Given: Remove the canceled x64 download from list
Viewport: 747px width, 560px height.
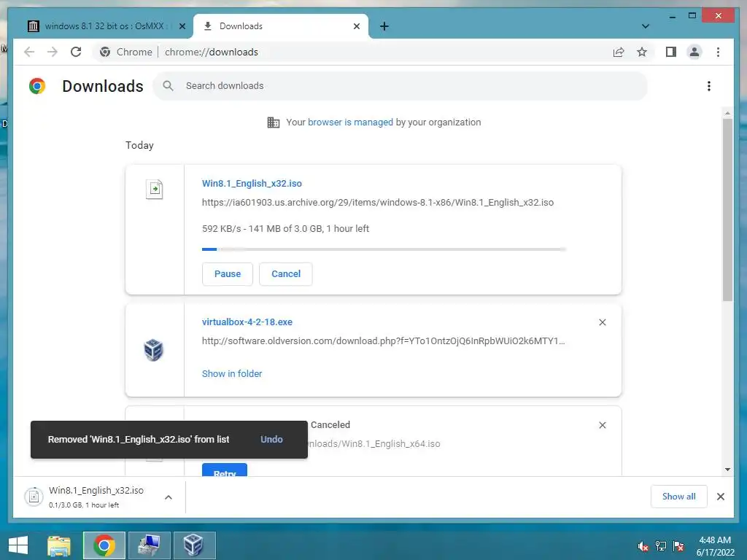Looking at the screenshot, I should click(602, 425).
